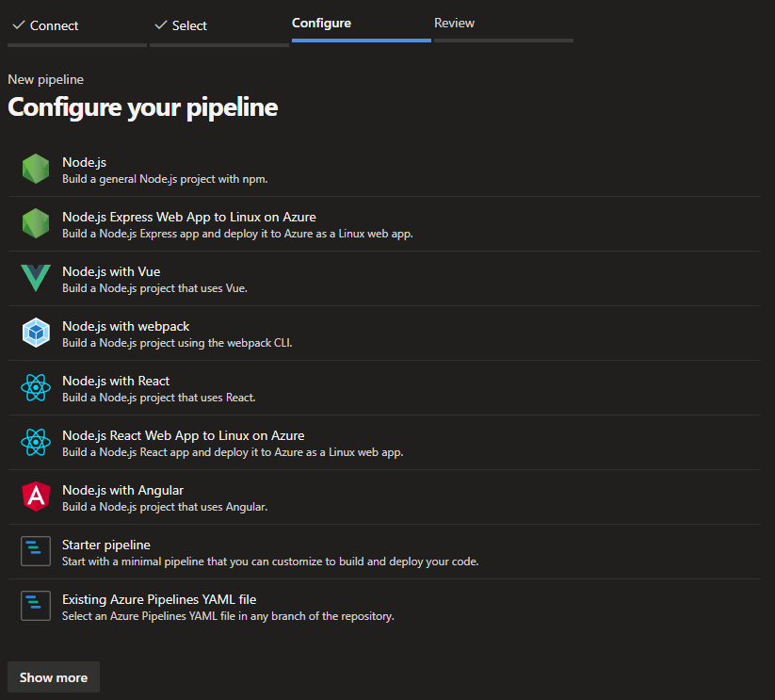Click 'Build a Node.js project that uses Vue.'
The image size is (775, 700).
click(x=154, y=288)
